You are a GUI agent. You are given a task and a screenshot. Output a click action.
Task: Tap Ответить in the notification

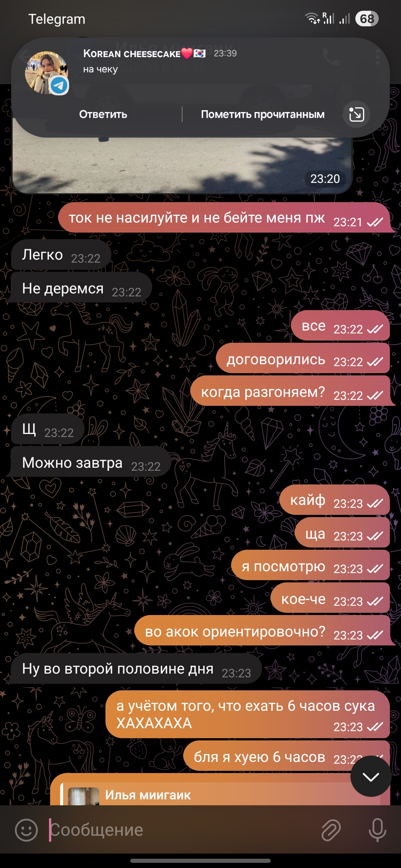coord(103,114)
